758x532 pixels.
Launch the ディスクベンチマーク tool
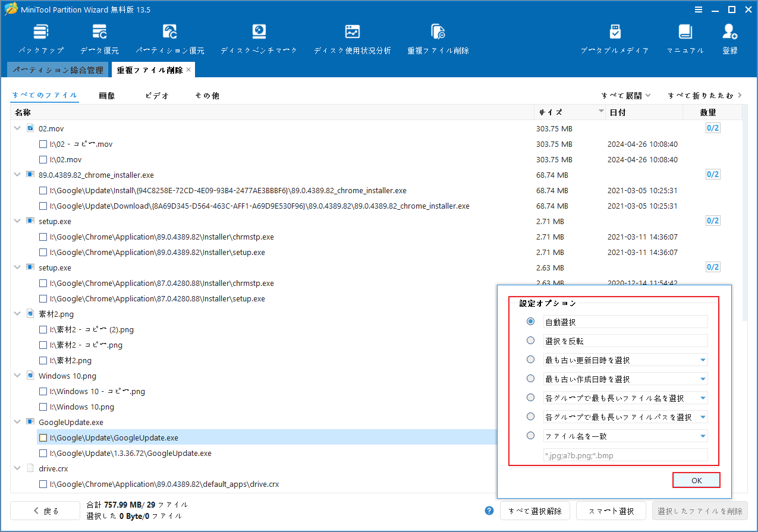[258, 37]
